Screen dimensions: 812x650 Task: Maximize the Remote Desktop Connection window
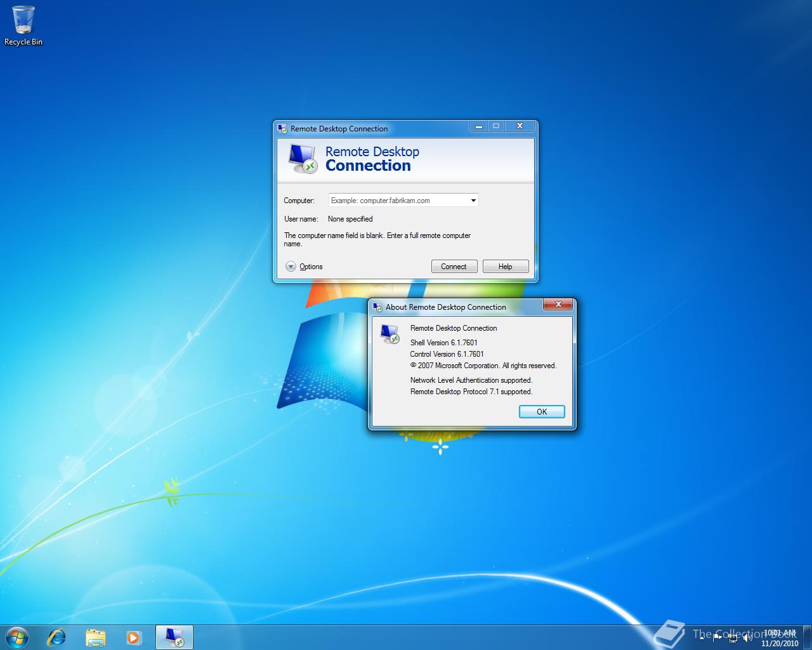pos(496,126)
